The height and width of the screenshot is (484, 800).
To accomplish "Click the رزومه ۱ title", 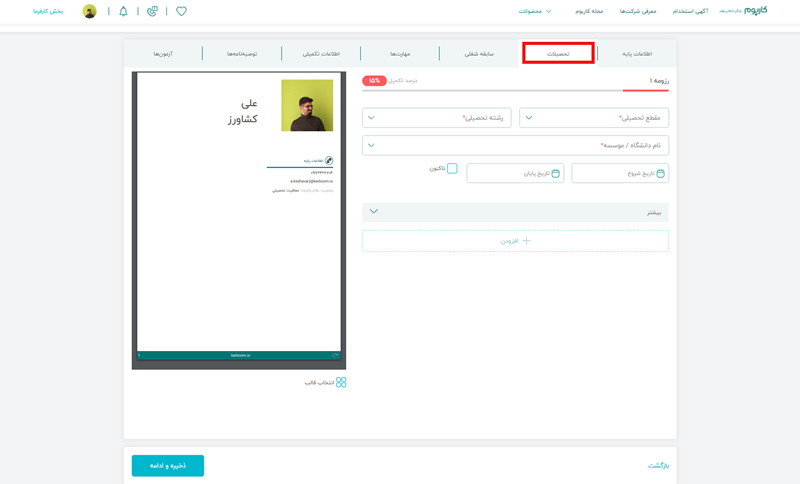I will click(x=659, y=81).
